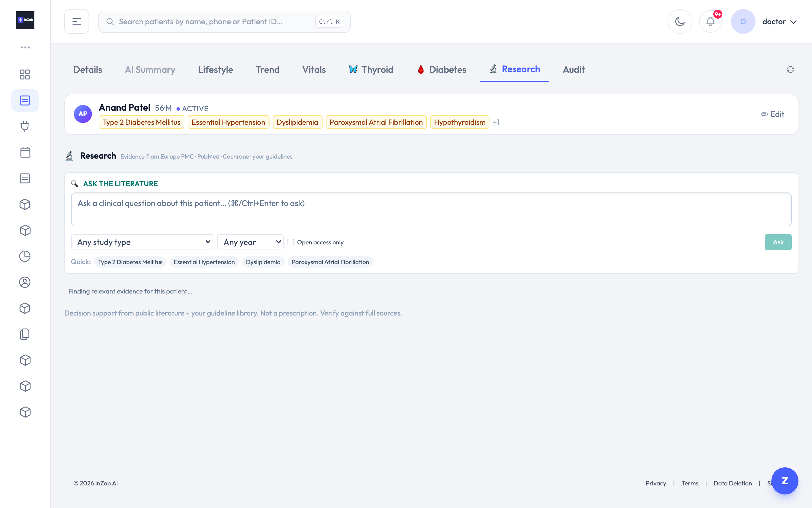Open the calendar sidebar icon
The height and width of the screenshot is (508, 812).
[25, 152]
